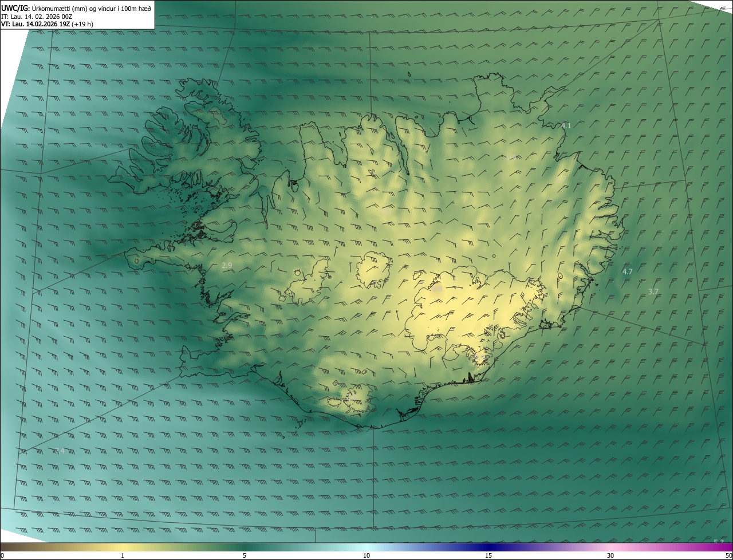This screenshot has height=560, width=733.
Task: Click the 3.7 value off the east coast
Action: point(653,291)
